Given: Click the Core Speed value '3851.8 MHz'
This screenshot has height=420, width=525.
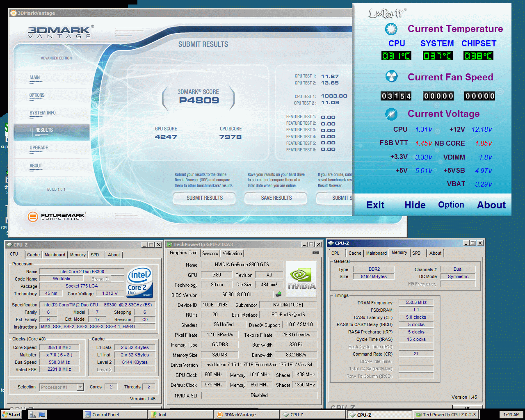Looking at the screenshot, I should click(59, 347).
